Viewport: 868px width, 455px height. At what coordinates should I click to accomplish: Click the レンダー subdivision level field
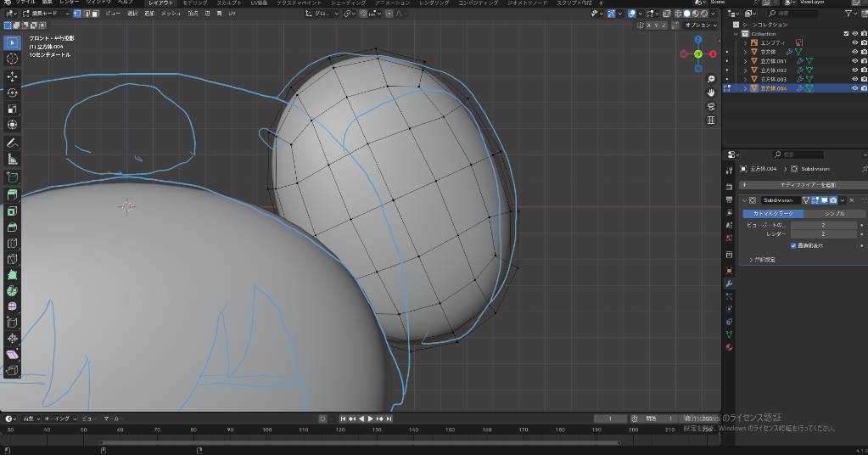pyautogui.click(x=821, y=234)
